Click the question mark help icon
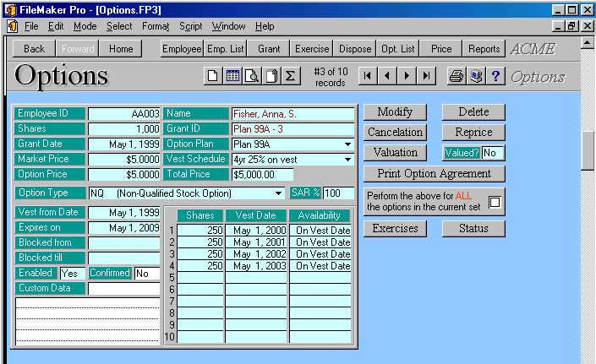The height and width of the screenshot is (364, 596). 495,76
